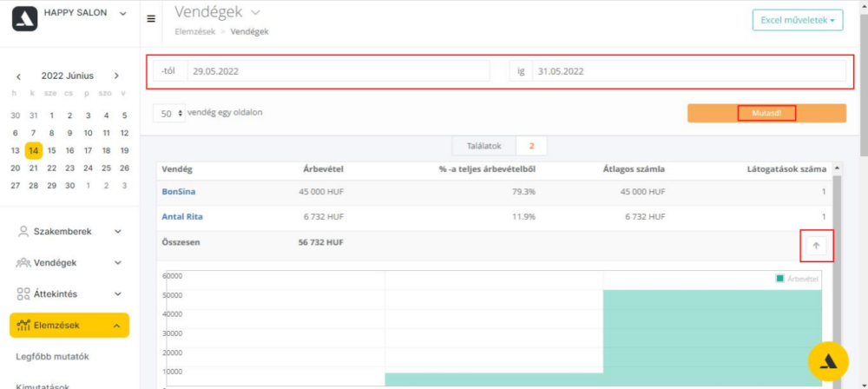The height and width of the screenshot is (389, 868).
Task: Expand the Vendégek page title dropdown
Action: coord(255,11)
